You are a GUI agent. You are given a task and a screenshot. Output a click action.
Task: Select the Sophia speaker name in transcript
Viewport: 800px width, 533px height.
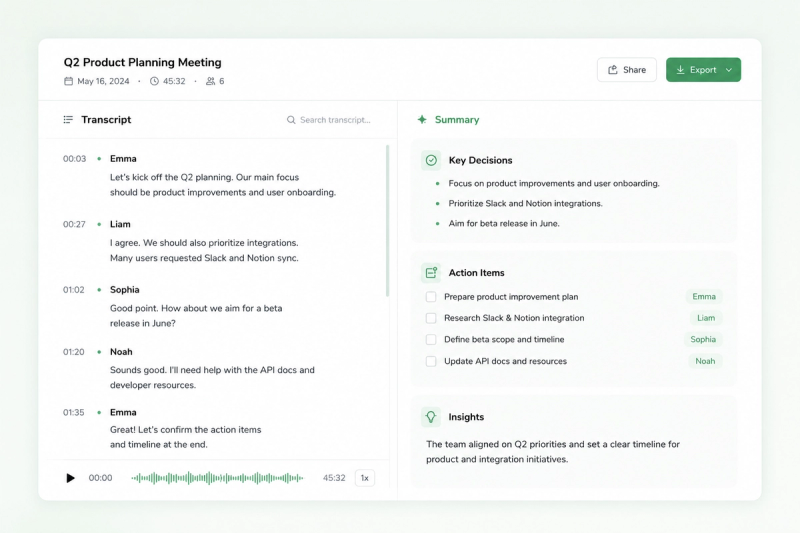pos(124,290)
